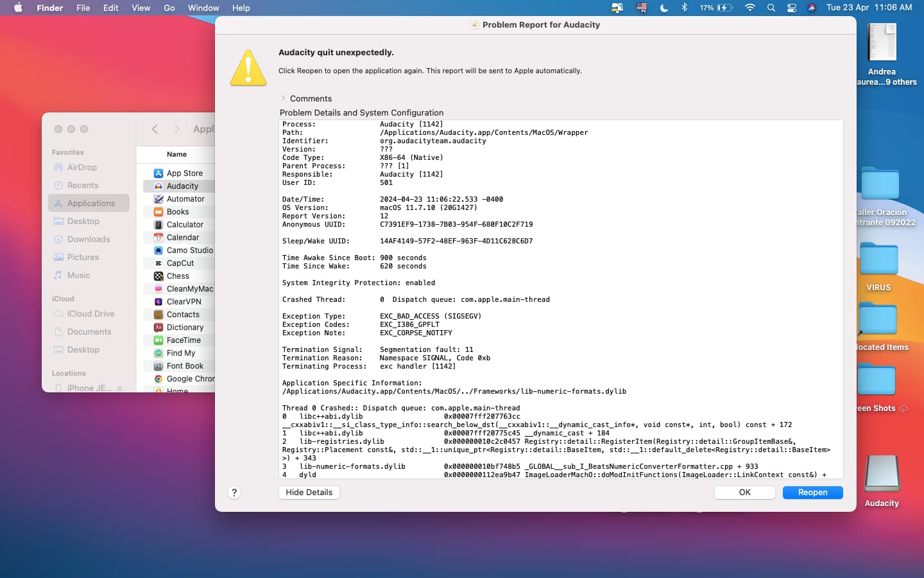The image size is (924, 578).
Task: Open the Window menu
Action: pos(203,8)
